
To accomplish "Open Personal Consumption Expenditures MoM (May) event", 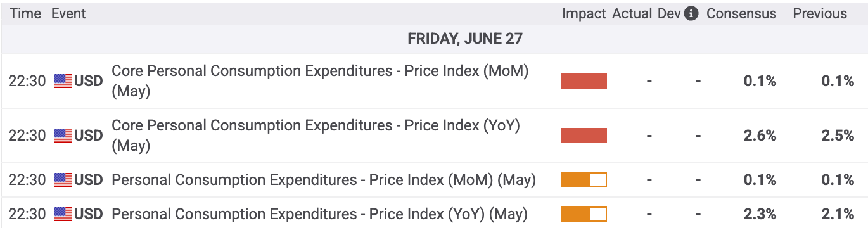I will point(324,180).
